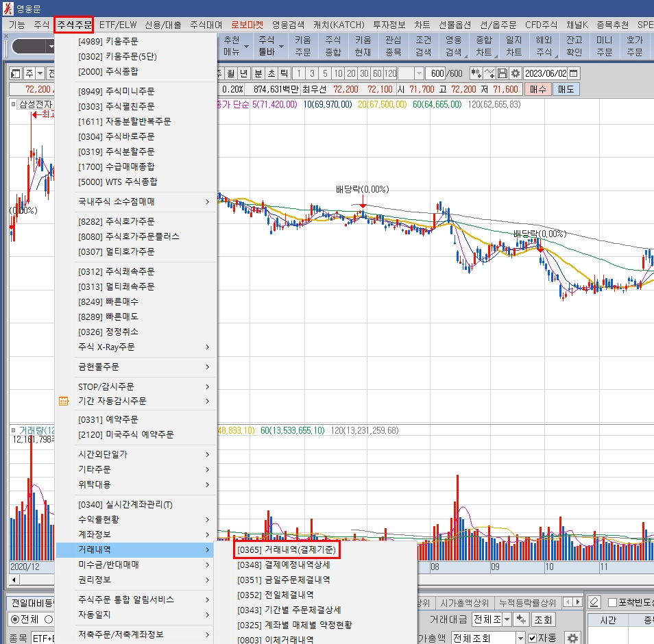Select the 분 period toggle

[258, 74]
